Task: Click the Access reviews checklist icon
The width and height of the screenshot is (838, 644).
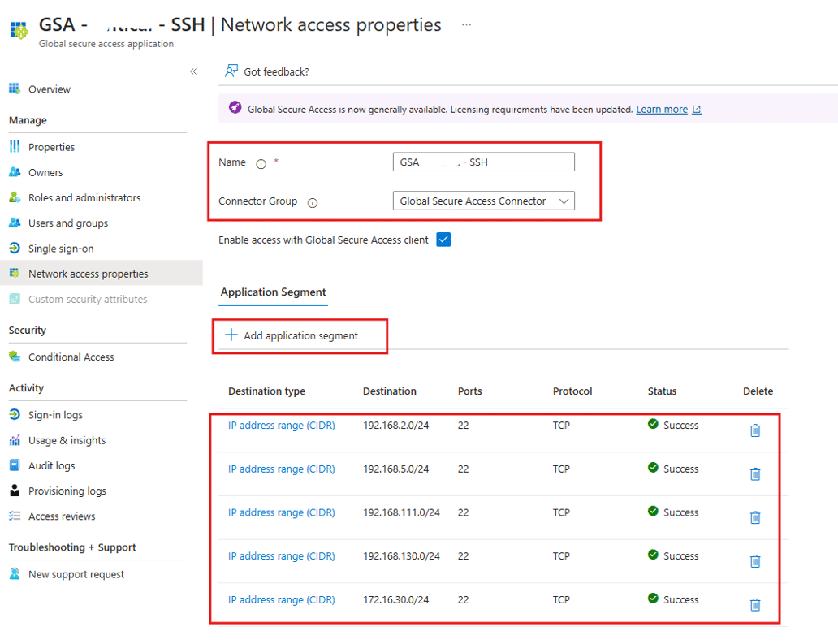Action: pyautogui.click(x=15, y=516)
